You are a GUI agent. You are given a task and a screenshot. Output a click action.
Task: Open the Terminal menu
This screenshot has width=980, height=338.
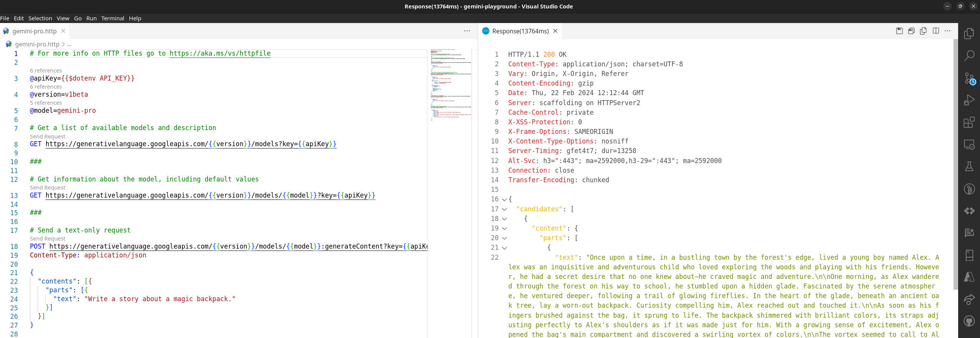pos(112,18)
